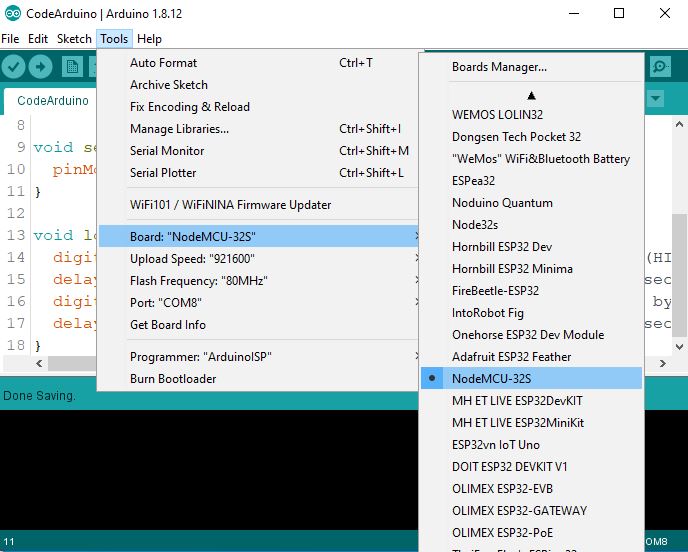Select Hornbill ESP32 Dev board

click(x=531, y=246)
